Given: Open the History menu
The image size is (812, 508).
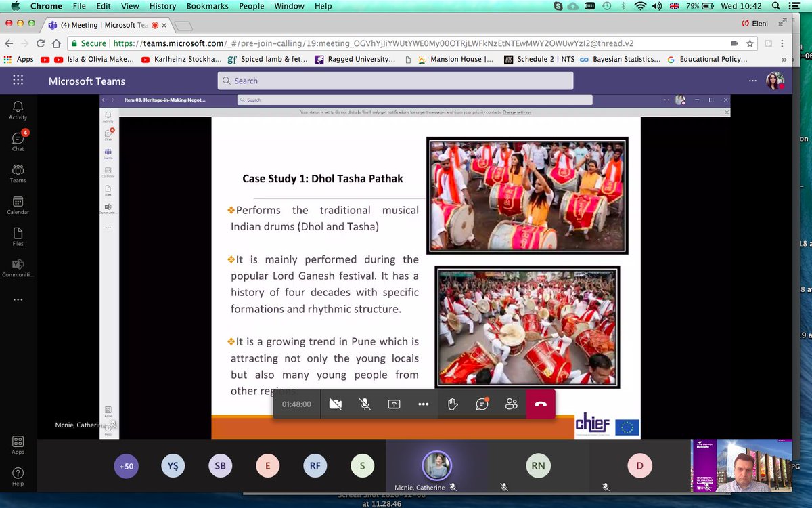Looking at the screenshot, I should click(162, 6).
